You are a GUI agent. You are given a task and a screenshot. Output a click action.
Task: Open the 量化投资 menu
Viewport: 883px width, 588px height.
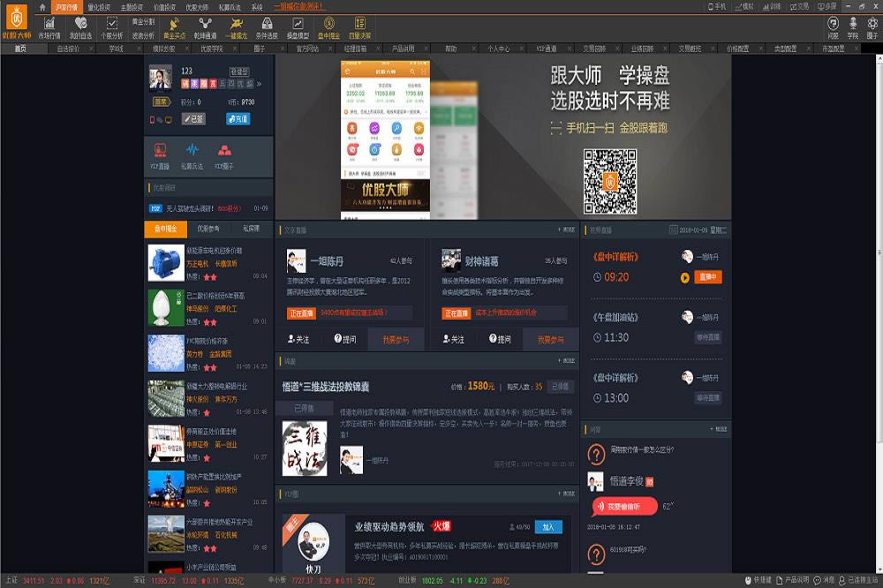click(98, 6)
